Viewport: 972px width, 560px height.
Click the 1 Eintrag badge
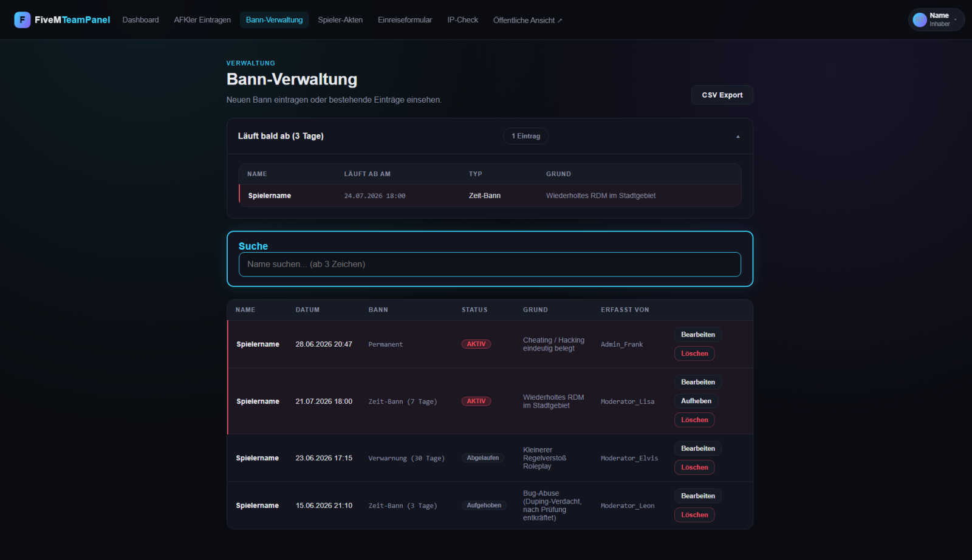click(525, 136)
